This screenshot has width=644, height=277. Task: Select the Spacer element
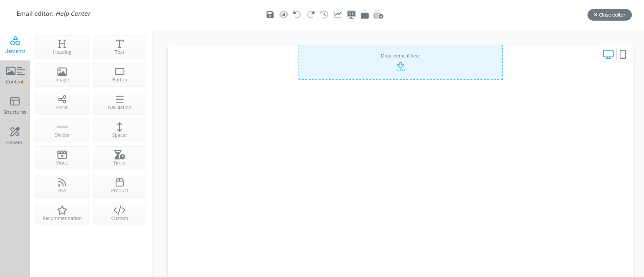(120, 130)
